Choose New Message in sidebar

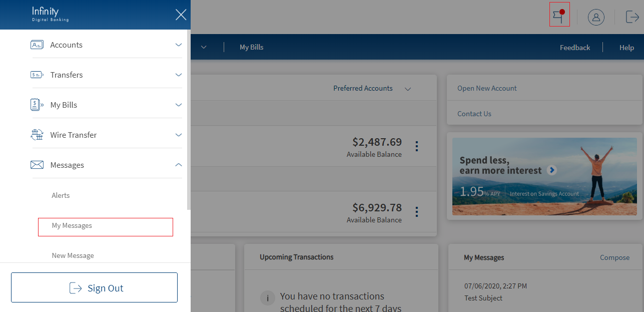coord(73,255)
